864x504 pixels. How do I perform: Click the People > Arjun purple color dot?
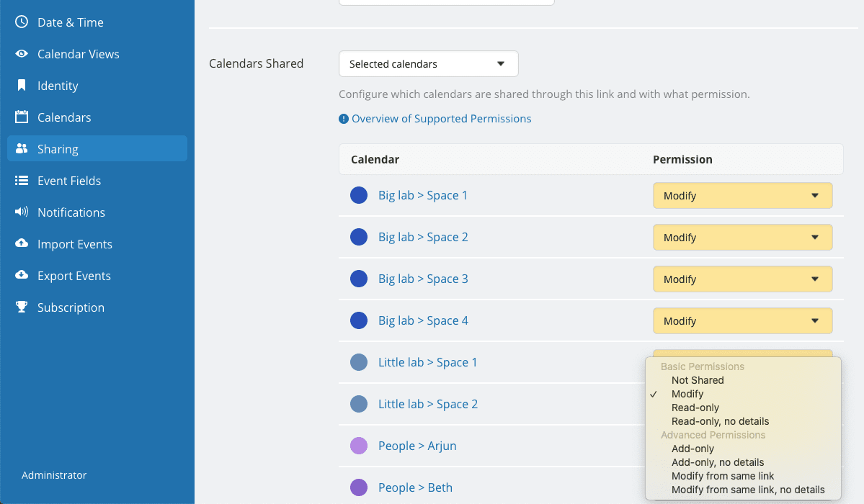point(359,446)
